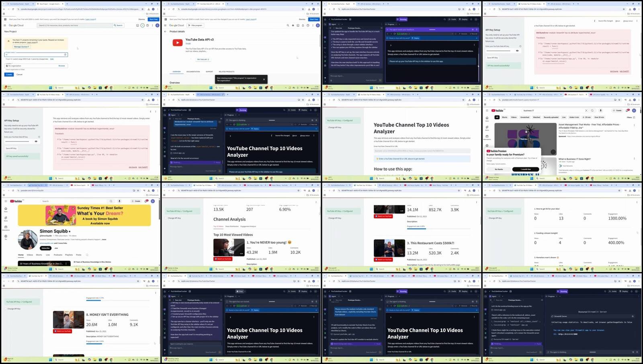Open Filters menu in 'business IT' results
The width and height of the screenshot is (643, 364).
click(631, 117)
